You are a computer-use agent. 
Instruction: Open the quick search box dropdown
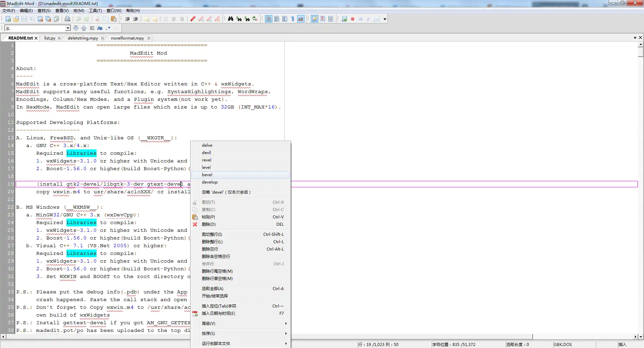point(68,28)
